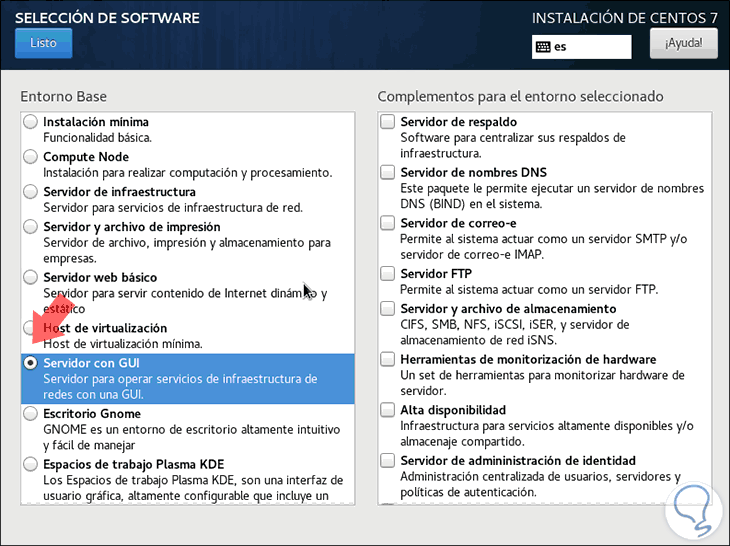Viewport: 730px width, 546px height.
Task: Click 'Instalación para realizar computación y procesamiento.' text
Action: pos(188,173)
